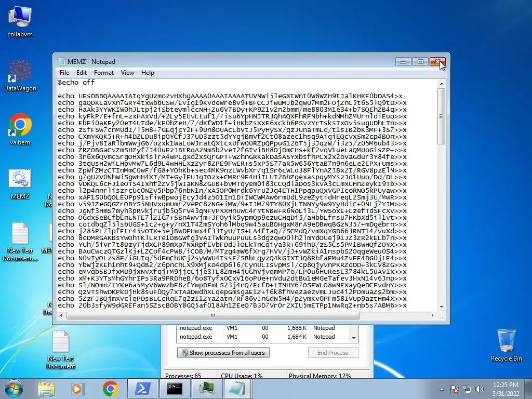The height and width of the screenshot is (399, 532).
Task: Click the line starting 'echo kyFkP7E+fnL'
Action: 232,116
